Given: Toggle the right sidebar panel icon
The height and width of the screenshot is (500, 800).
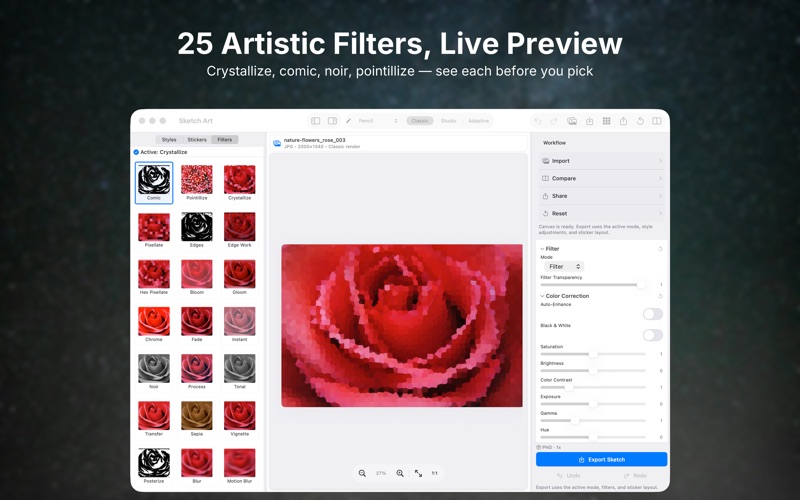Looking at the screenshot, I should tap(332, 121).
